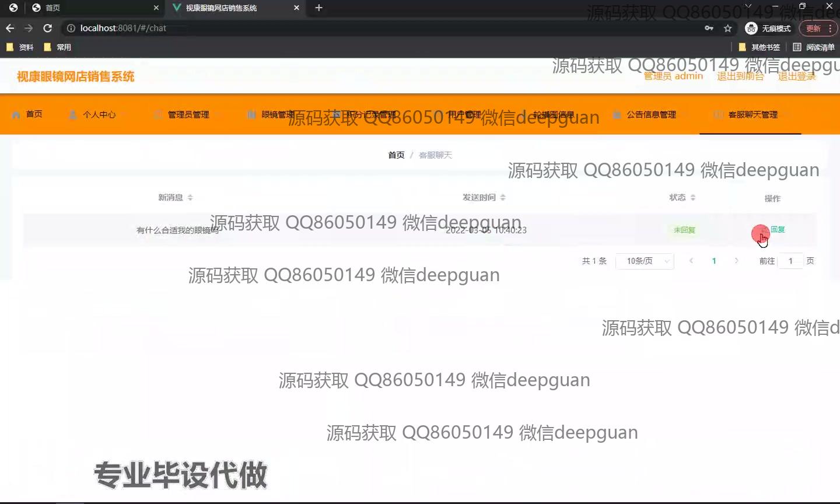Screen dimensions: 840x504
Task: Reload the page with the refresh icon
Action: click(48, 28)
